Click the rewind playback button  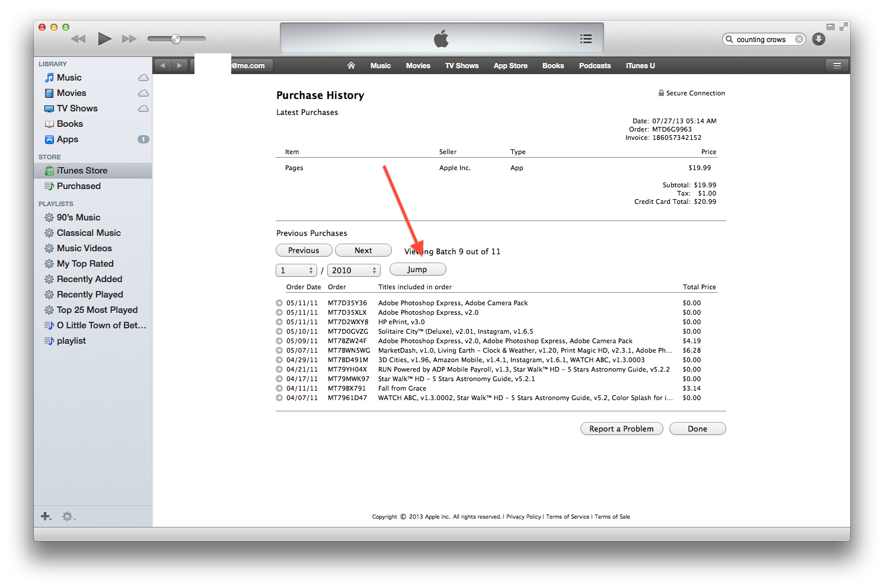pos(78,39)
